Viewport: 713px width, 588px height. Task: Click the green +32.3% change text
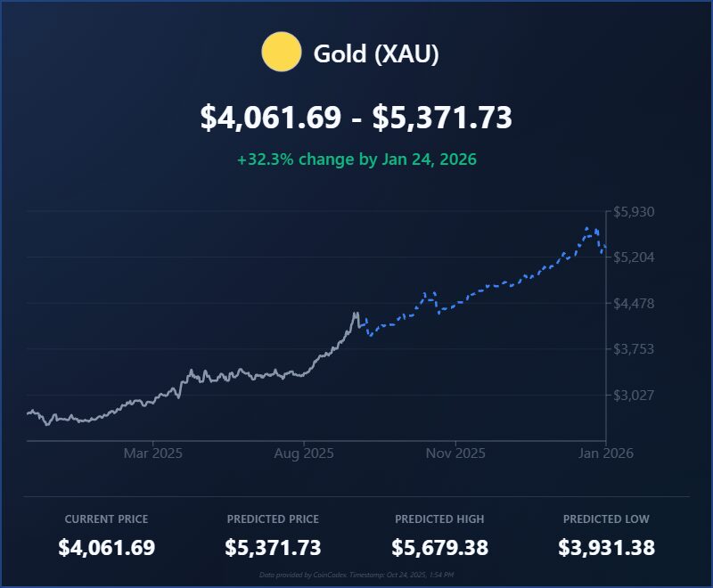pos(356,159)
